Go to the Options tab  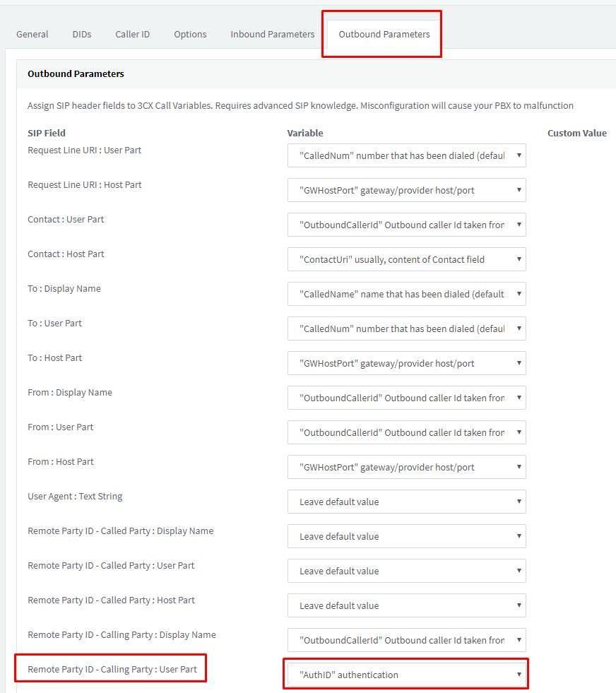190,34
